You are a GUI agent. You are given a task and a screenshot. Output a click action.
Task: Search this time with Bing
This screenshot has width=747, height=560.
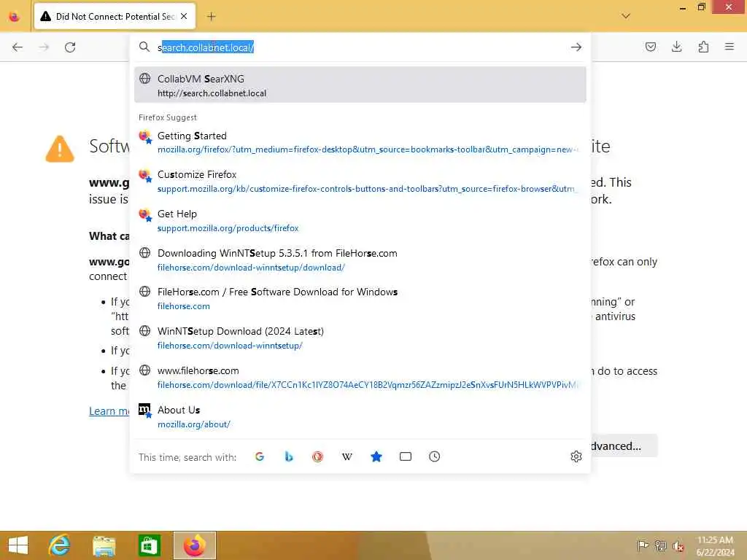[289, 456]
